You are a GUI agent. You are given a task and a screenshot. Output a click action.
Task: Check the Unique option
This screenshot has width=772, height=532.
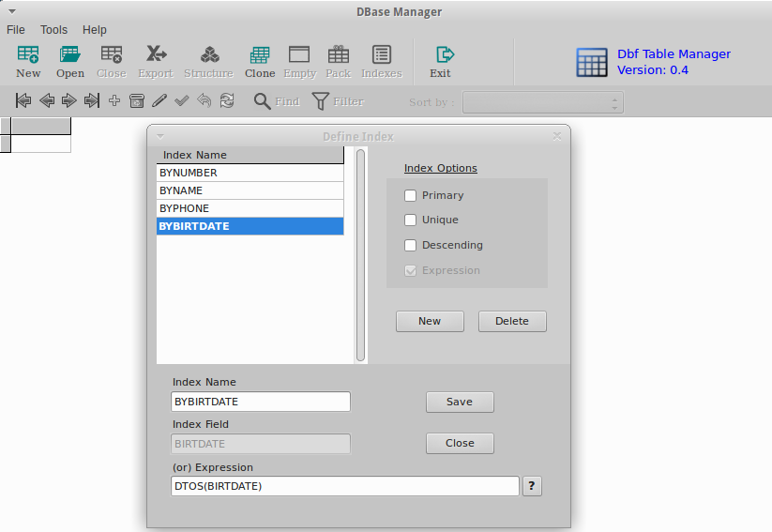tap(410, 220)
